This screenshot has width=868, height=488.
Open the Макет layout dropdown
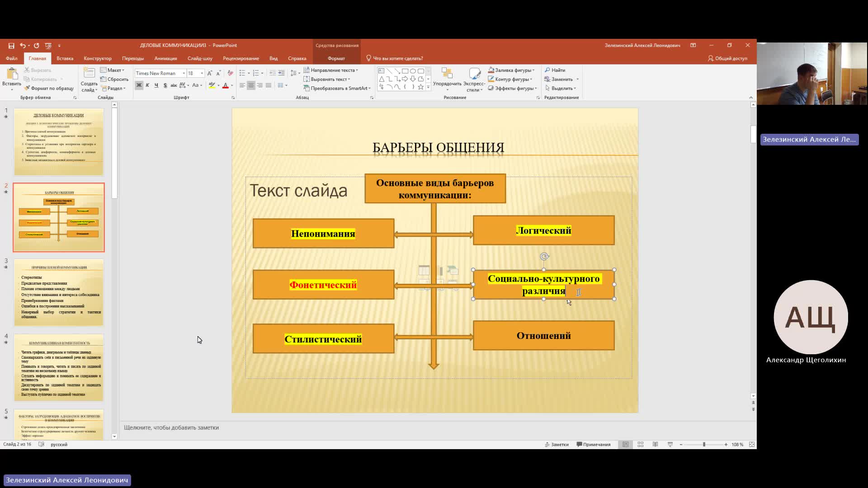(112, 70)
